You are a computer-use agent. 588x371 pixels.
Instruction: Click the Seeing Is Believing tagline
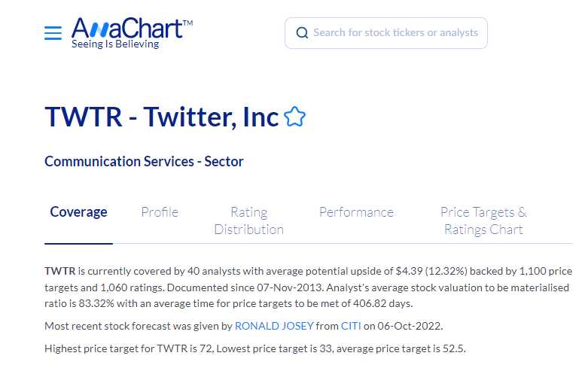[x=115, y=44]
